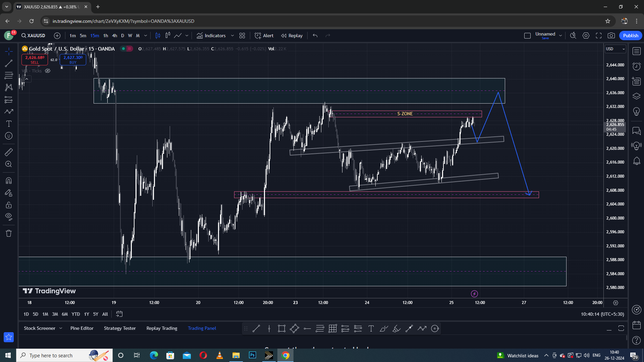Switch to the Pine Editor tab
This screenshot has height=362, width=644.
(x=82, y=328)
